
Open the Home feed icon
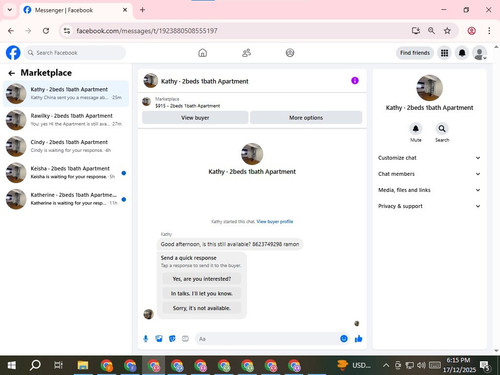click(202, 53)
